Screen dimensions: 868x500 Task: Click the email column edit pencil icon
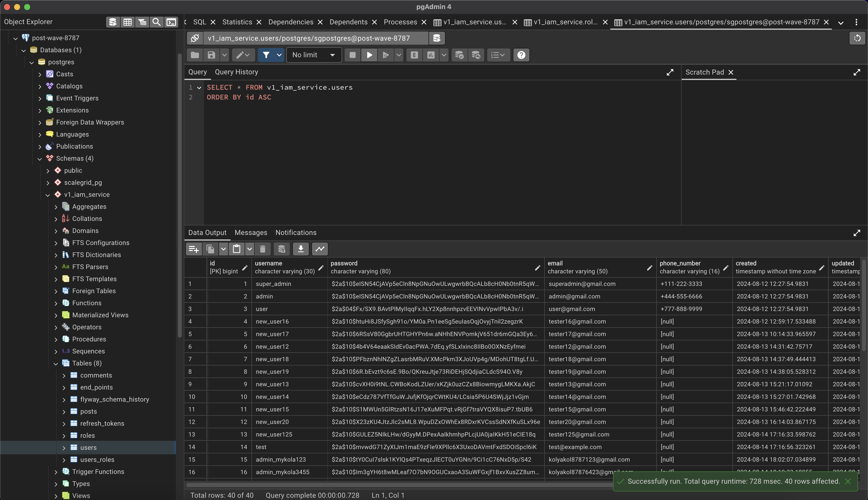649,268
